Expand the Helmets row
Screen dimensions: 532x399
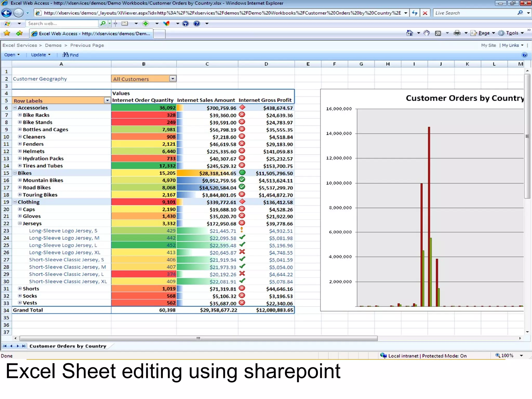(20, 151)
